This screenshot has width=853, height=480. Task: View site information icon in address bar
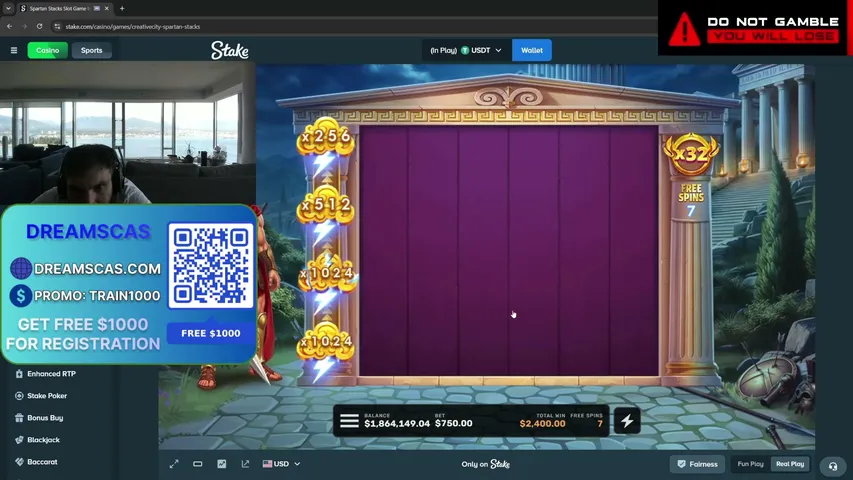click(57, 26)
